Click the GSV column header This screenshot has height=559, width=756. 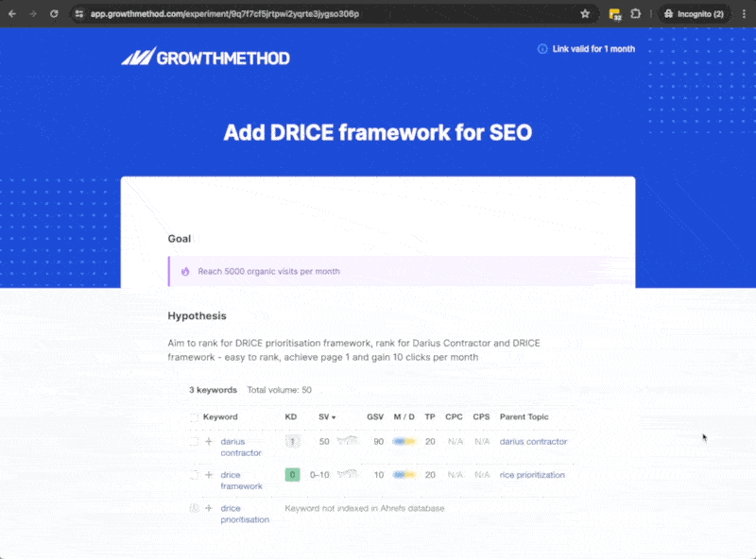pos(375,416)
